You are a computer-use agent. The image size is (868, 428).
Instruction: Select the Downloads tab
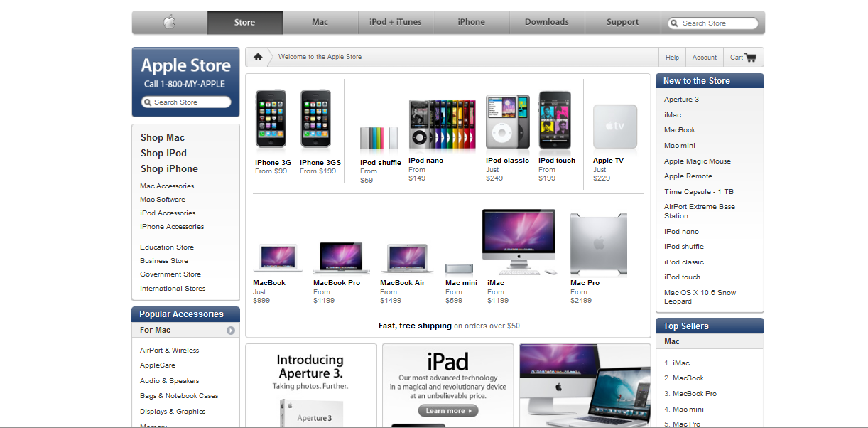tap(547, 22)
